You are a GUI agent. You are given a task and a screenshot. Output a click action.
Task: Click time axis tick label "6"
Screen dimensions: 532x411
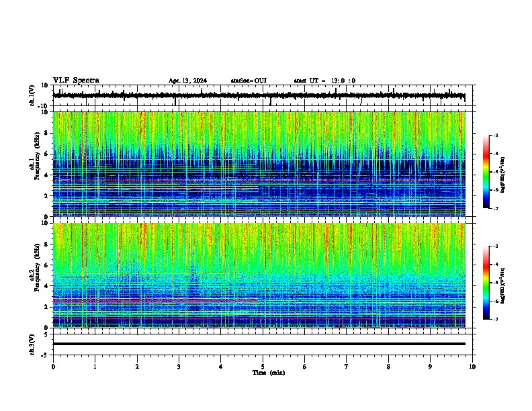305,367
